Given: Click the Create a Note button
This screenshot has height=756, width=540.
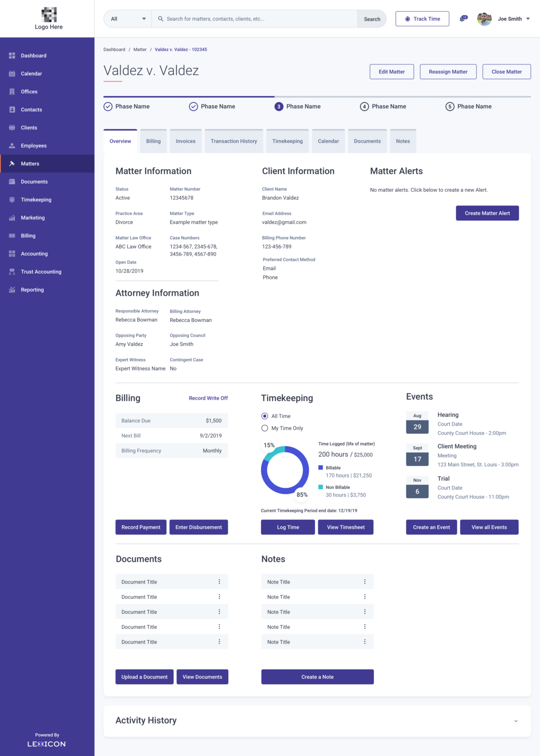Looking at the screenshot, I should pyautogui.click(x=318, y=677).
